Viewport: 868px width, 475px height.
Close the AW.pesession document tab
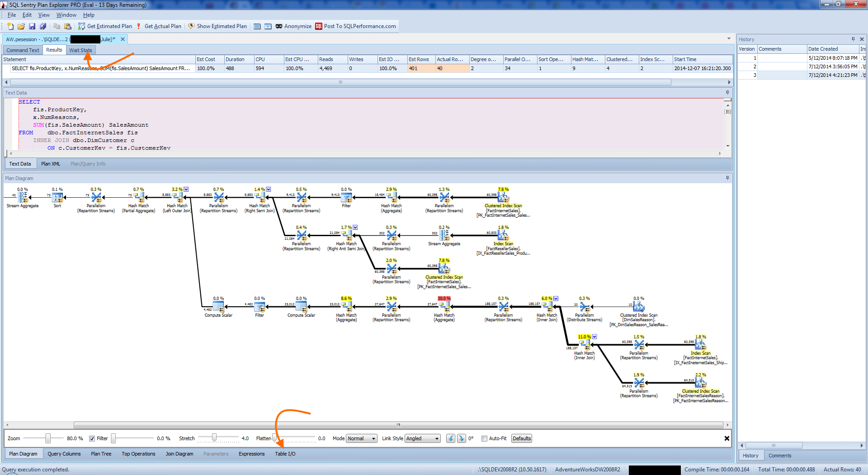pyautogui.click(x=123, y=39)
